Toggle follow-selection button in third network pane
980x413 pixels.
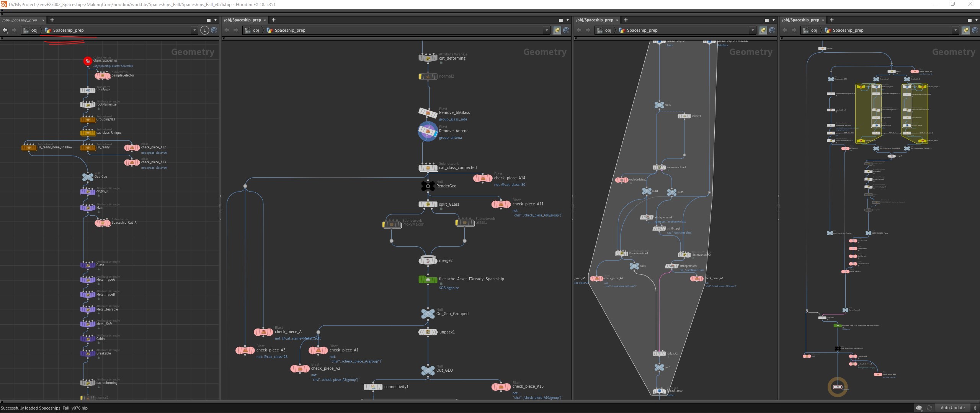(763, 30)
